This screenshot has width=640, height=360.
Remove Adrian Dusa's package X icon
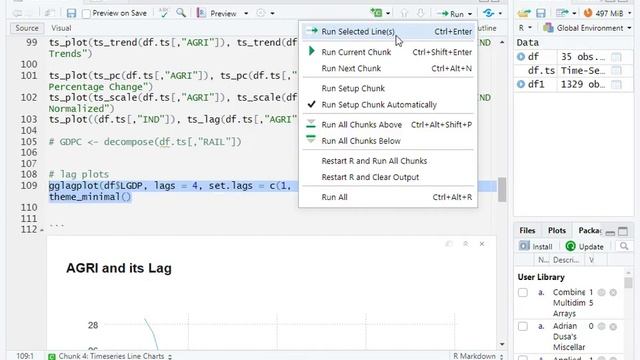coord(613,327)
